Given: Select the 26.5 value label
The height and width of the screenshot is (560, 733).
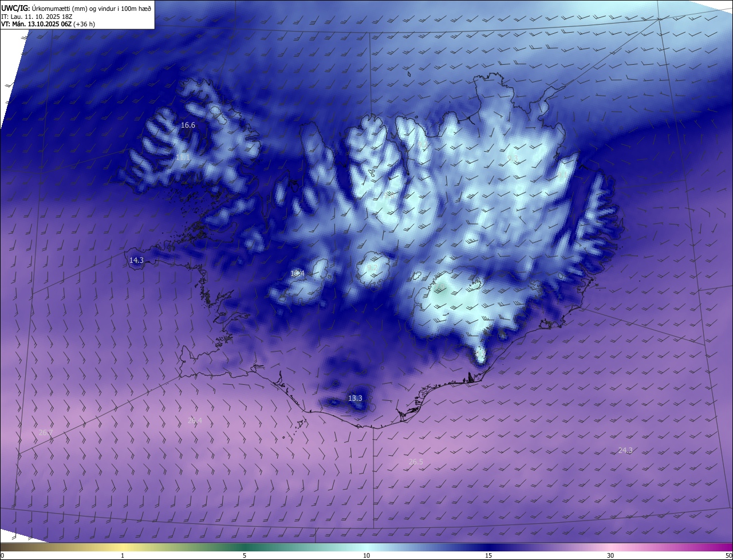Looking at the screenshot, I should pos(416,462).
